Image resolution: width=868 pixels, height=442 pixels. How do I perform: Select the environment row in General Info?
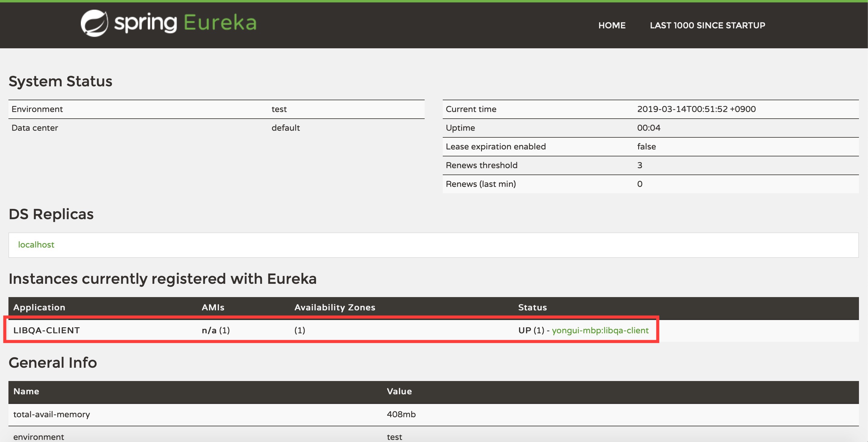38,437
